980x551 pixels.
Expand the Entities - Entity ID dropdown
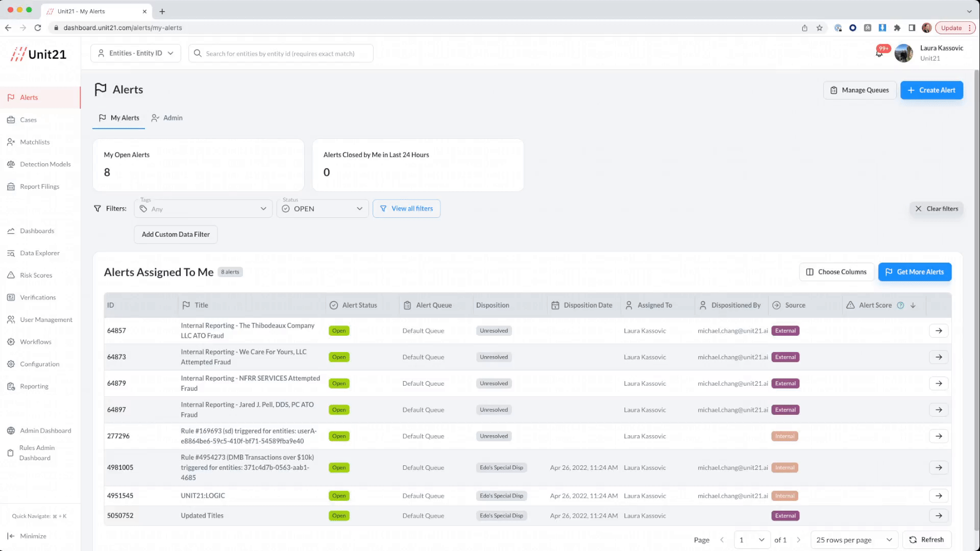(x=136, y=53)
